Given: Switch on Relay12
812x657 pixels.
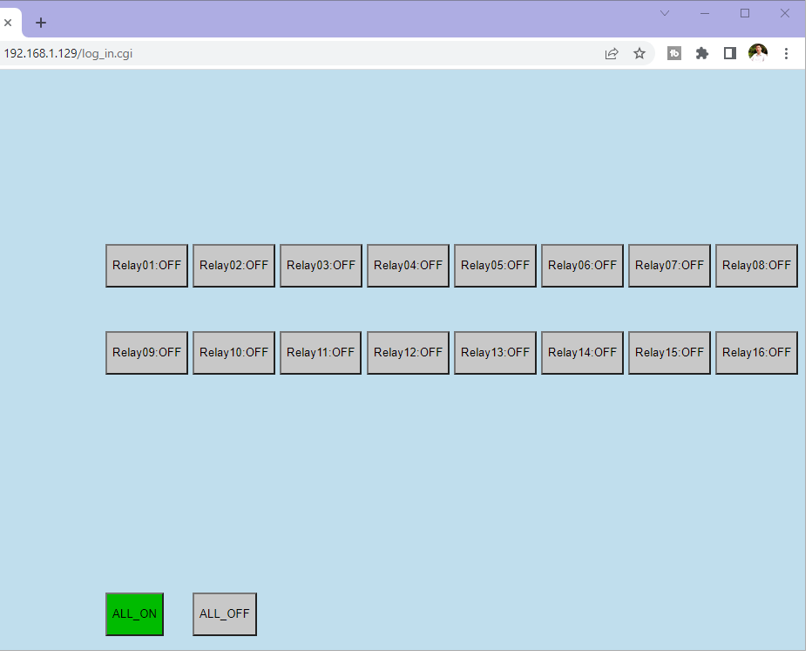Looking at the screenshot, I should tap(408, 353).
